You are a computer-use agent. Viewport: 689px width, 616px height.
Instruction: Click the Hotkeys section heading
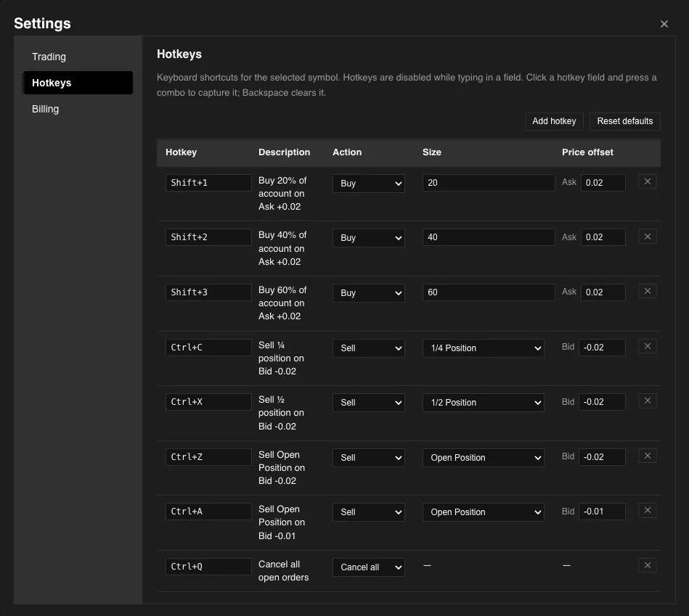tap(179, 54)
